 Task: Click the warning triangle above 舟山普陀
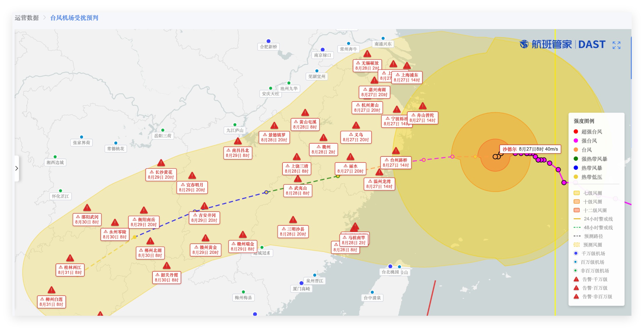(x=423, y=106)
